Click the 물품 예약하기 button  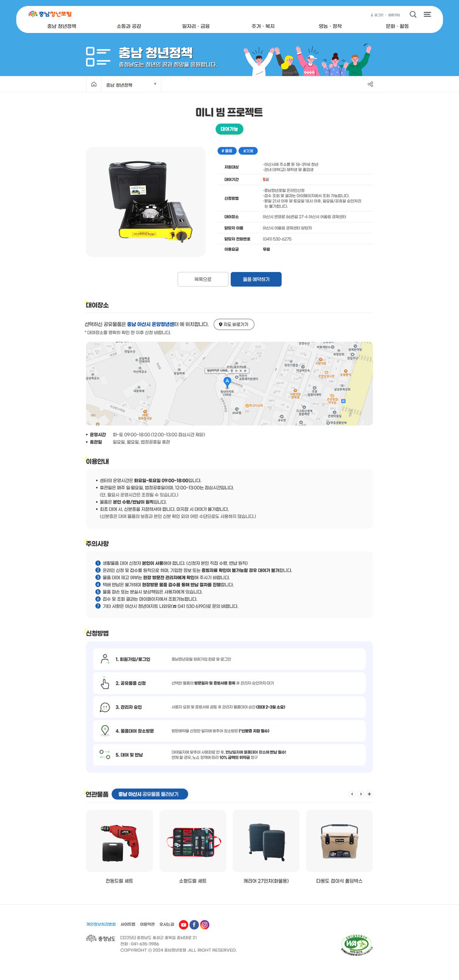[256, 279]
